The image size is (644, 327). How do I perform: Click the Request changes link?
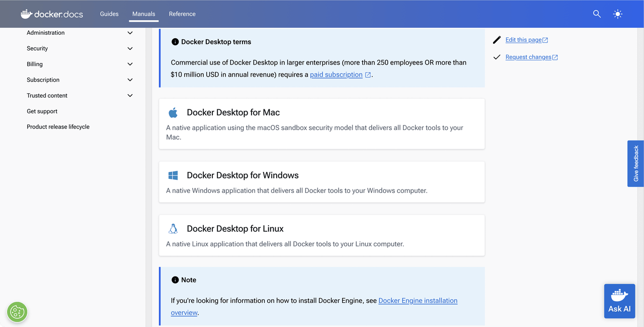tap(528, 57)
